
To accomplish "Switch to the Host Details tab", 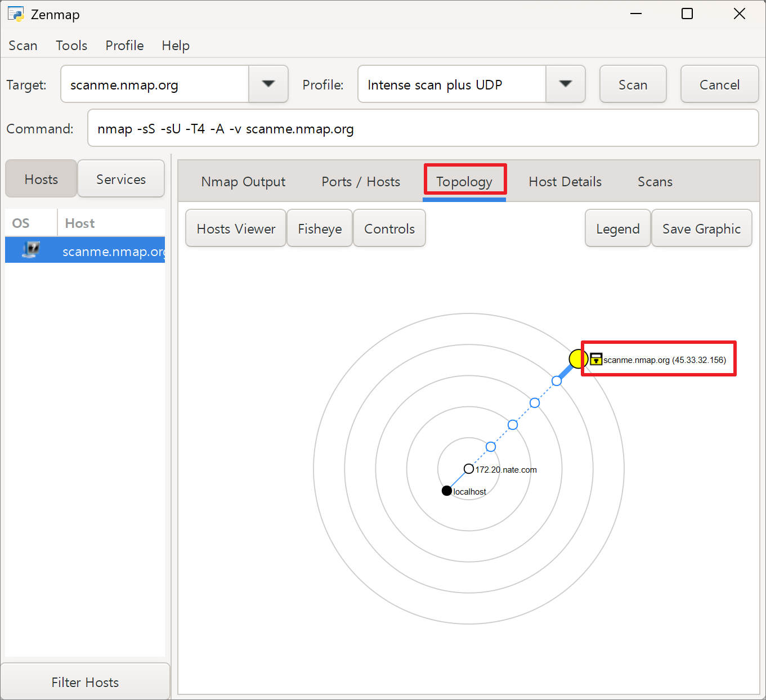I will [x=565, y=182].
